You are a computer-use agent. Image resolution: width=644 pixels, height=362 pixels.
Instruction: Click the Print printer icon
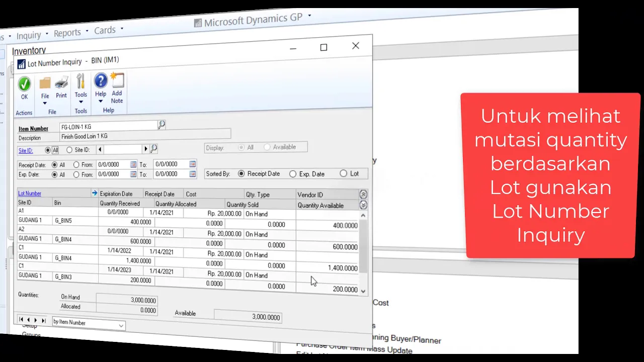pyautogui.click(x=61, y=82)
